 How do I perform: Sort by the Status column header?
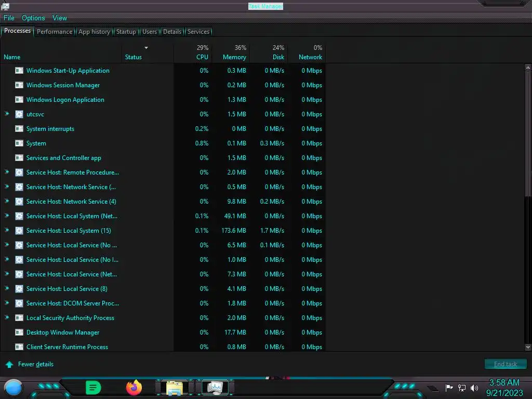pyautogui.click(x=148, y=52)
